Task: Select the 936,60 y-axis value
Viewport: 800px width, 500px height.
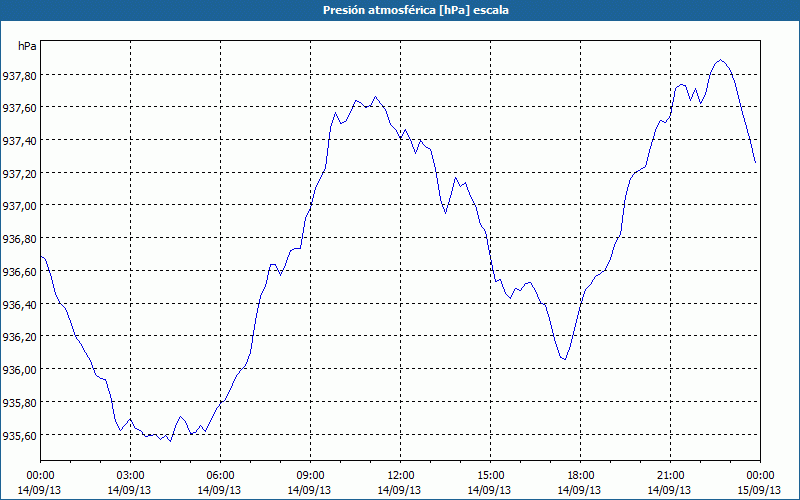Action: coord(19,272)
